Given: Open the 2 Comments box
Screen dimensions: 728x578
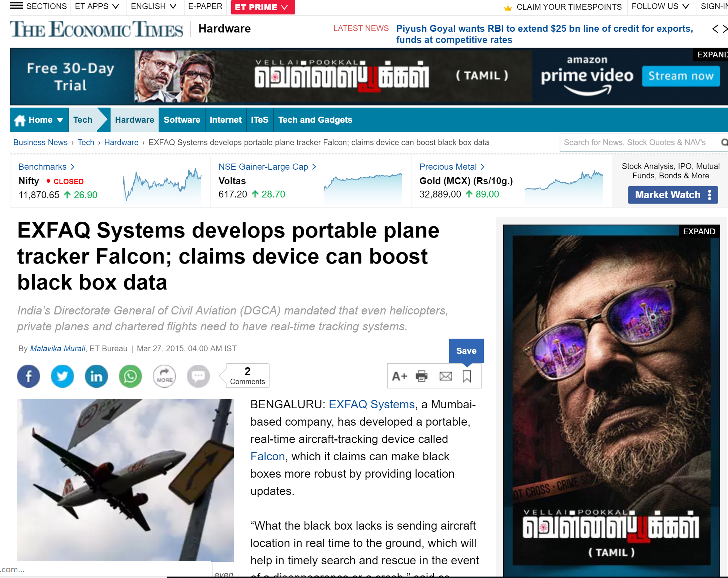Looking at the screenshot, I should coord(247,376).
